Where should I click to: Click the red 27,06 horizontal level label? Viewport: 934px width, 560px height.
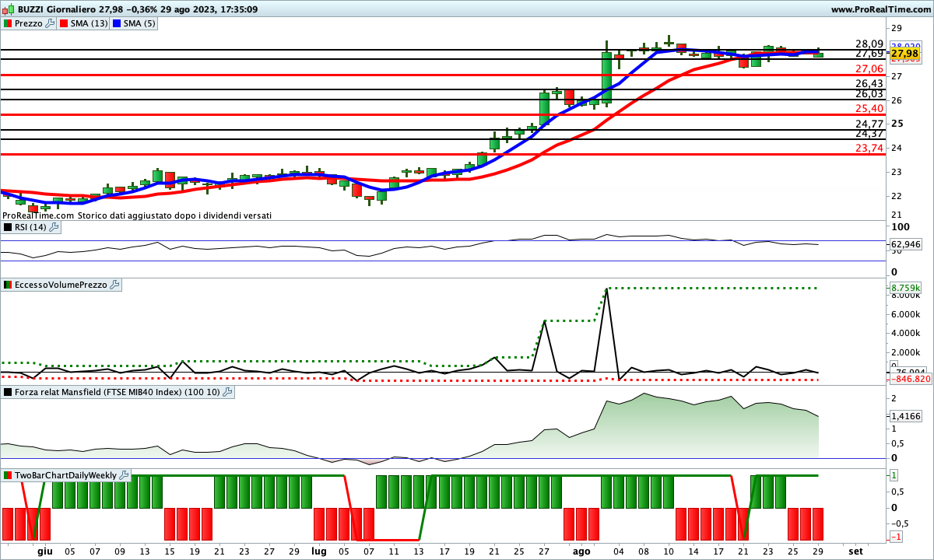point(869,68)
